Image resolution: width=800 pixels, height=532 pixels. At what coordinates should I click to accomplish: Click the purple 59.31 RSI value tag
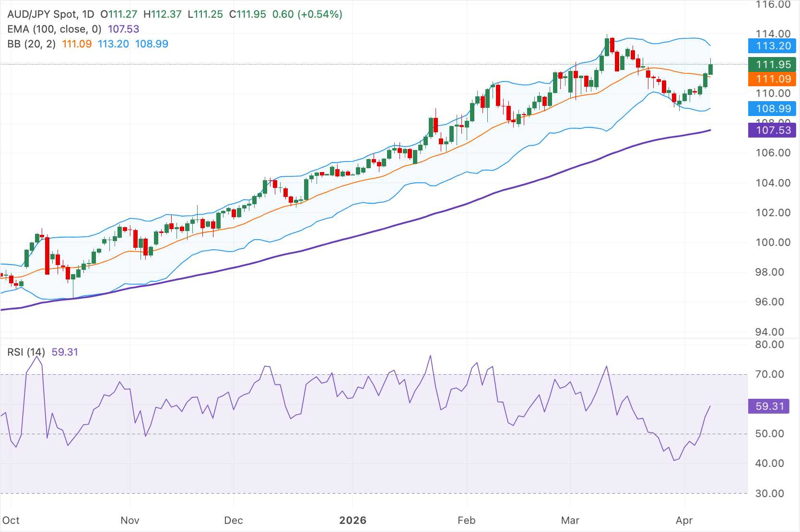[769, 406]
